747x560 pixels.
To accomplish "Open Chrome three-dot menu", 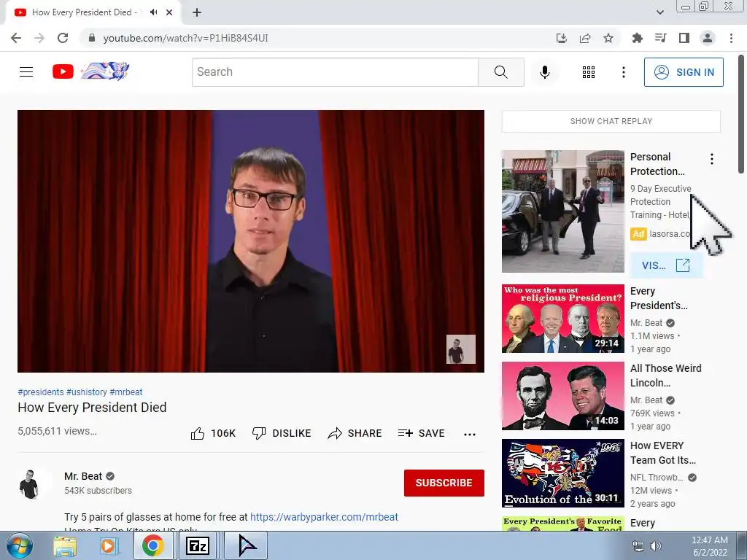I will [x=731, y=38].
